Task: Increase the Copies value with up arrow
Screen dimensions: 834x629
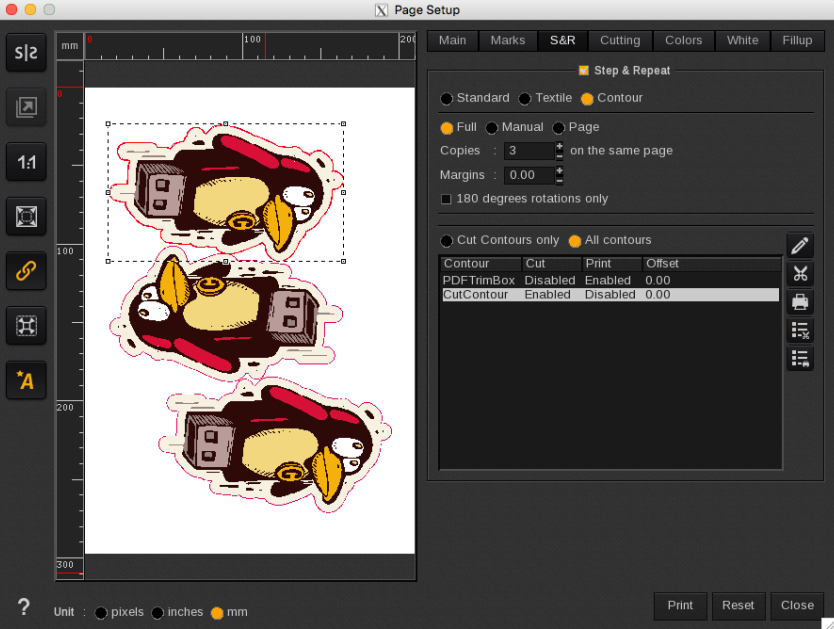Action: (x=559, y=146)
